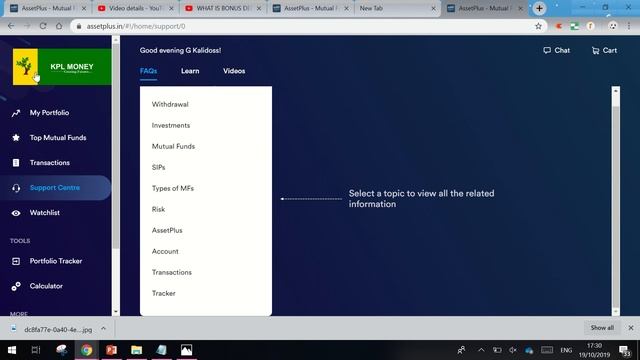Click the address bar URL
This screenshot has height=360, width=640.
click(x=136, y=26)
